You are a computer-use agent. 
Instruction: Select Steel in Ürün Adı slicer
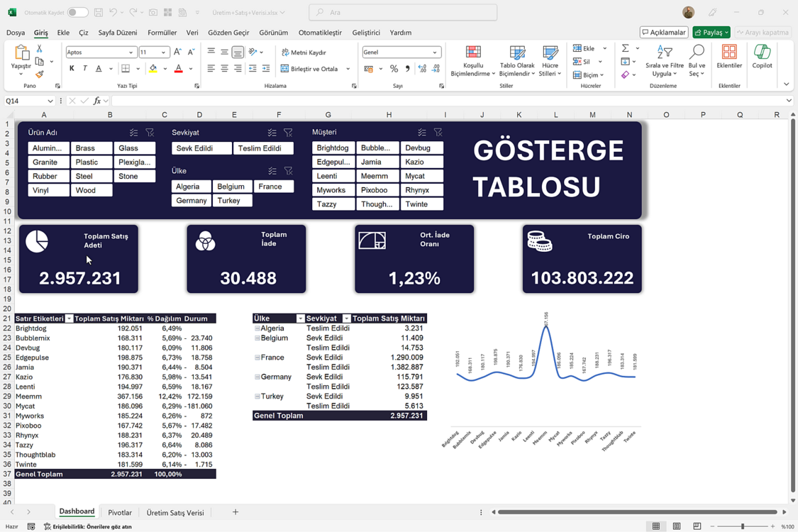tap(92, 176)
